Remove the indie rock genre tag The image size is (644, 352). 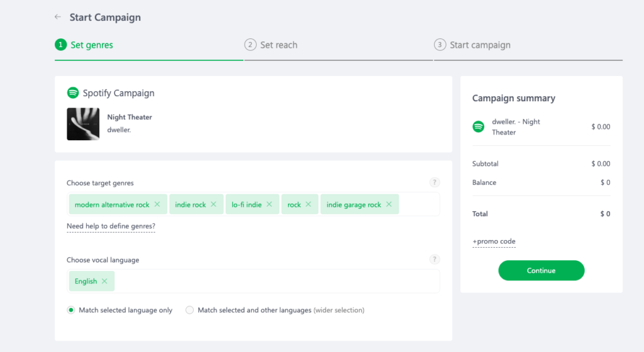click(214, 204)
